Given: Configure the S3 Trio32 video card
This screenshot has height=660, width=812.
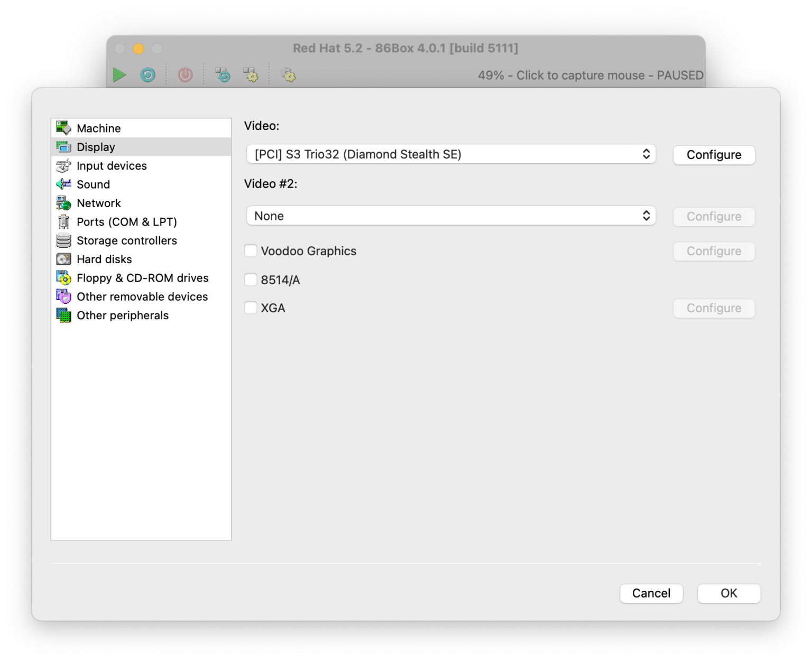Looking at the screenshot, I should point(714,155).
